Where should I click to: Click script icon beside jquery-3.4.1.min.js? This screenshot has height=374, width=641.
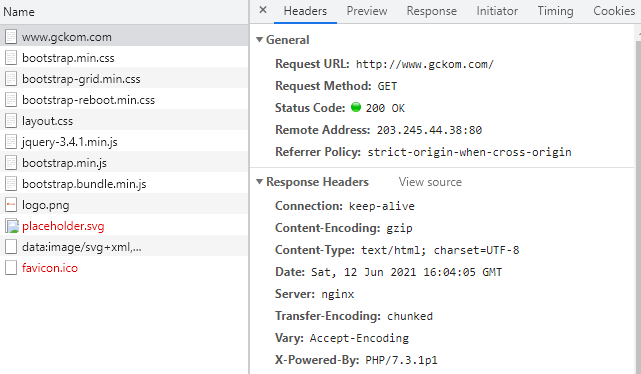[11, 142]
